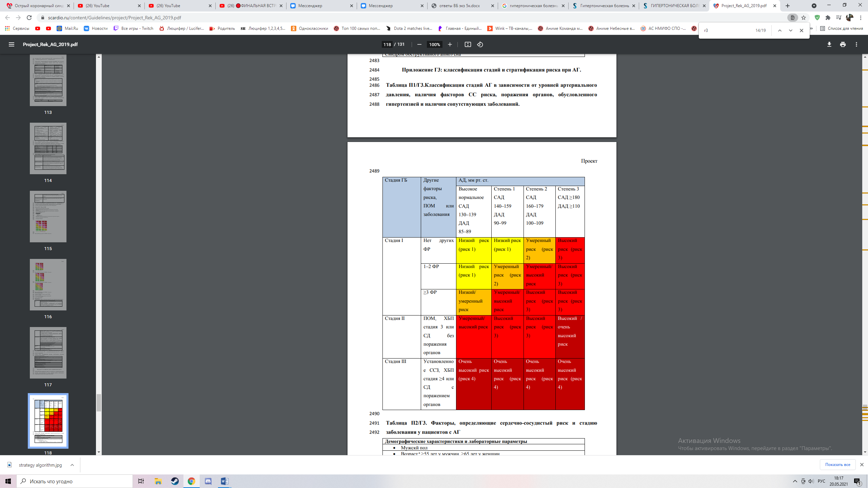The height and width of the screenshot is (488, 868).
Task: Open PDF viewer more actions menu
Action: tap(856, 44)
